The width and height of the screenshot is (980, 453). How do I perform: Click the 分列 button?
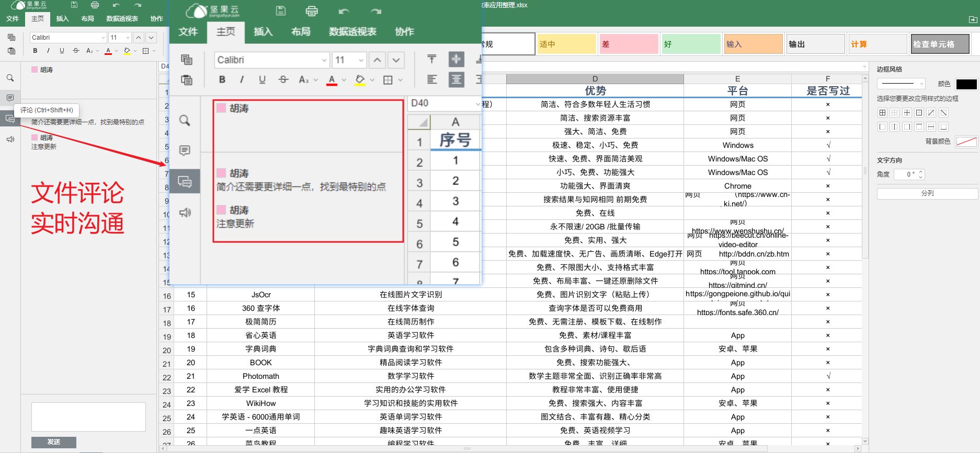927,193
